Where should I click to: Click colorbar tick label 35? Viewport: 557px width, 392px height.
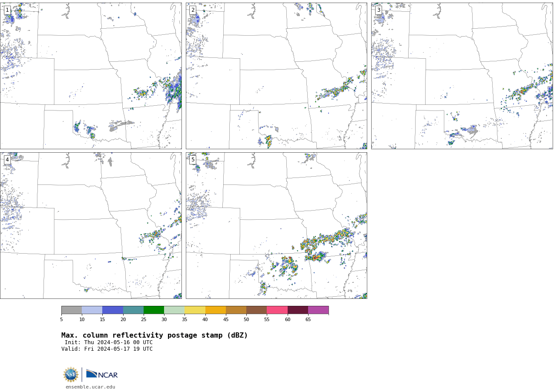(185, 320)
